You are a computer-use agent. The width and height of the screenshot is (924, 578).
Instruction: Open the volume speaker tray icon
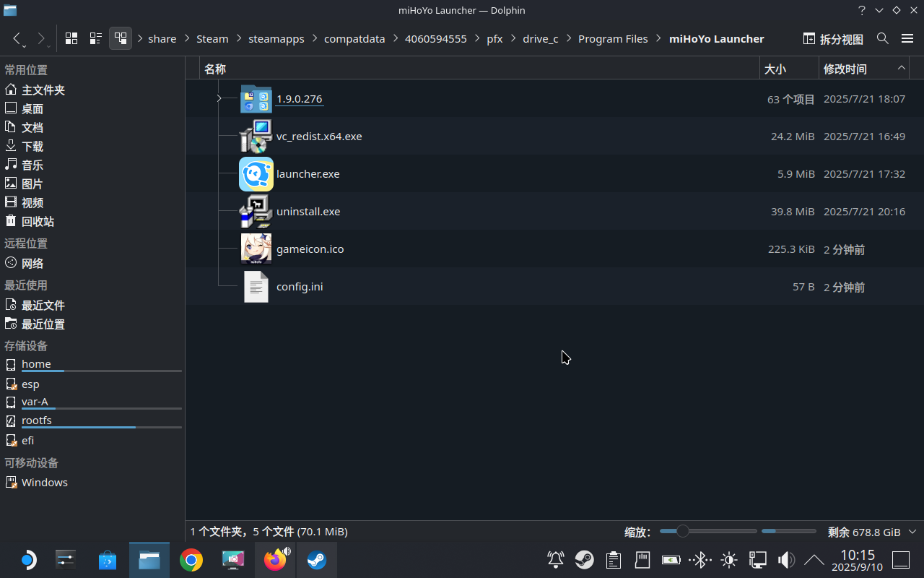[786, 560]
